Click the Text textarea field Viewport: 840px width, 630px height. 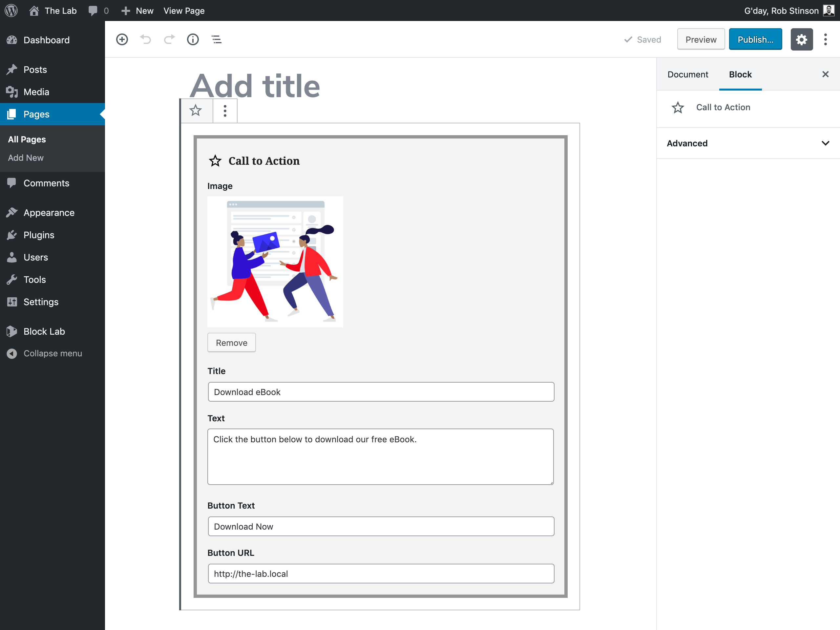coord(381,456)
